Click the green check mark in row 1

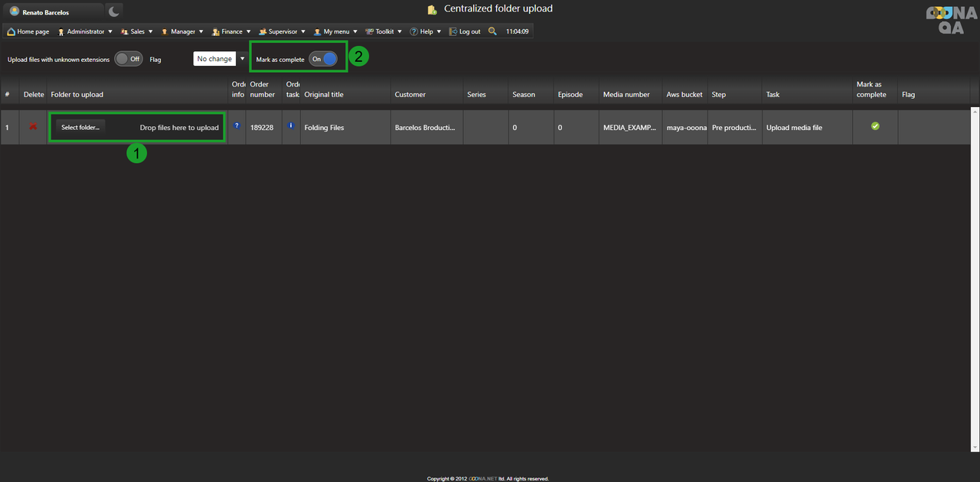point(875,126)
